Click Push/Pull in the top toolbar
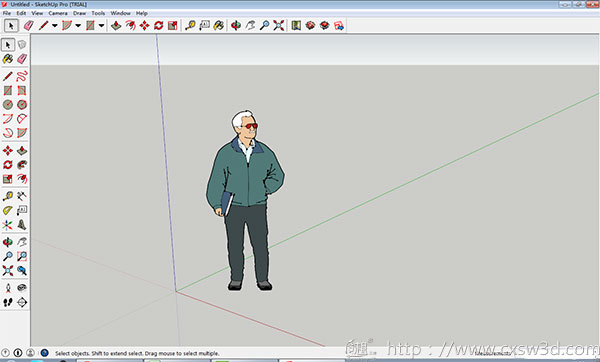 (116, 26)
